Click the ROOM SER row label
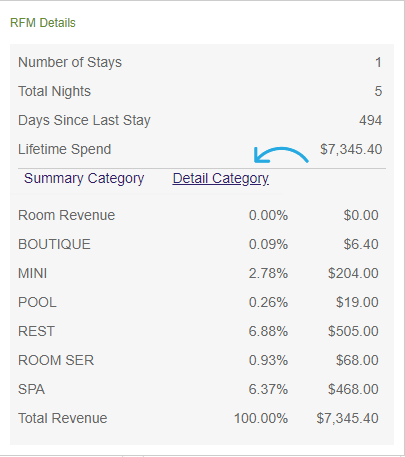The image size is (405, 457). click(56, 360)
